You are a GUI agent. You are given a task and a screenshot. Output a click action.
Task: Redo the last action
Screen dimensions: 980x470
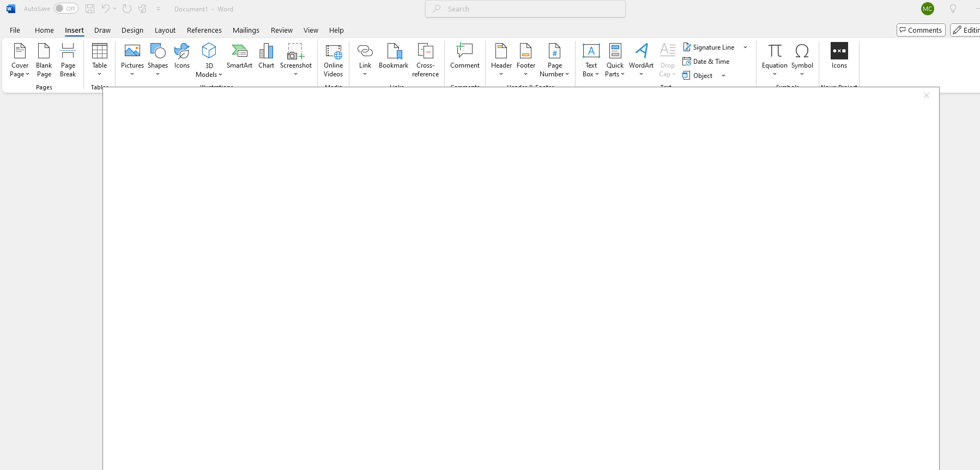127,9
